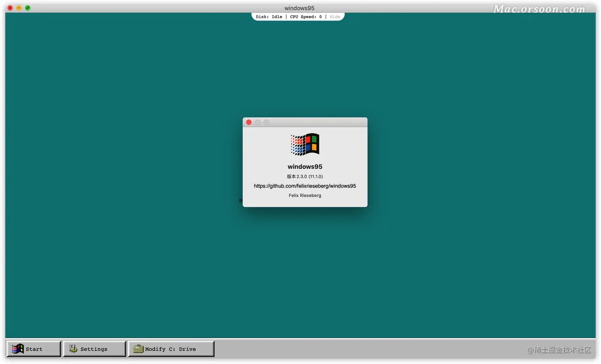601x364 pixels.
Task: Click the windows95 main window title
Action: tap(299, 8)
